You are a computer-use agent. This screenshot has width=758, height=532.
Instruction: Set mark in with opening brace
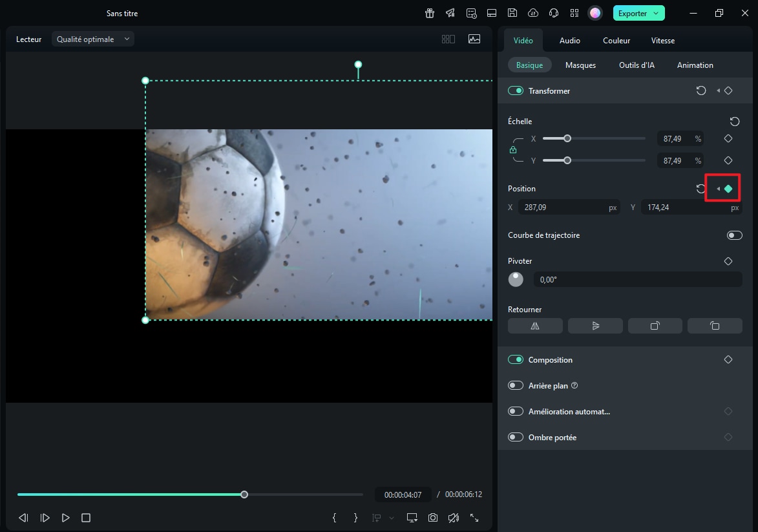[x=334, y=518]
